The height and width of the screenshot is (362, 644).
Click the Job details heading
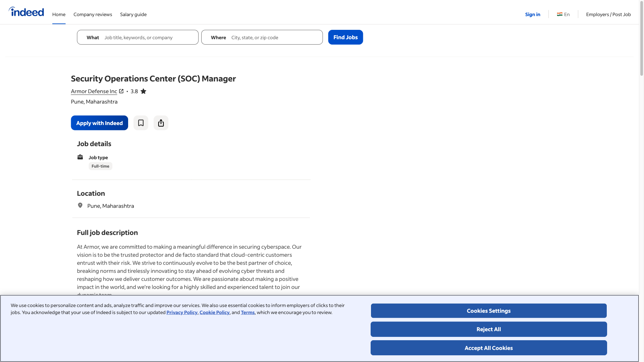coord(94,144)
